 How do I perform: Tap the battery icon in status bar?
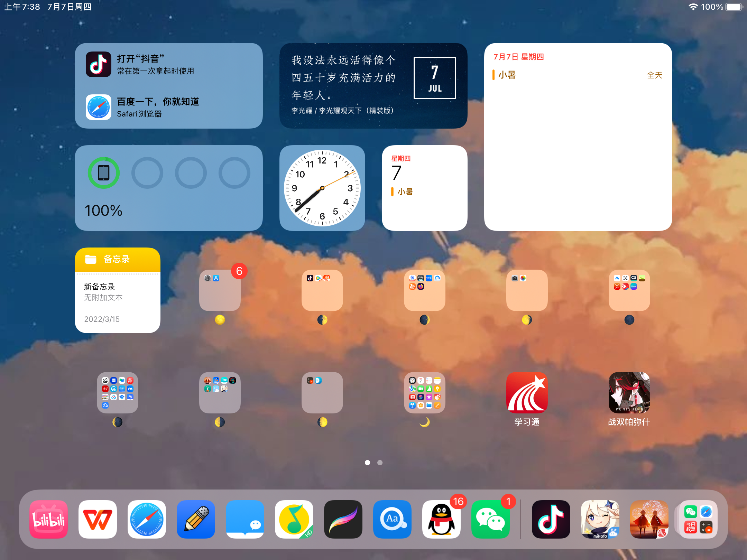pos(734,7)
